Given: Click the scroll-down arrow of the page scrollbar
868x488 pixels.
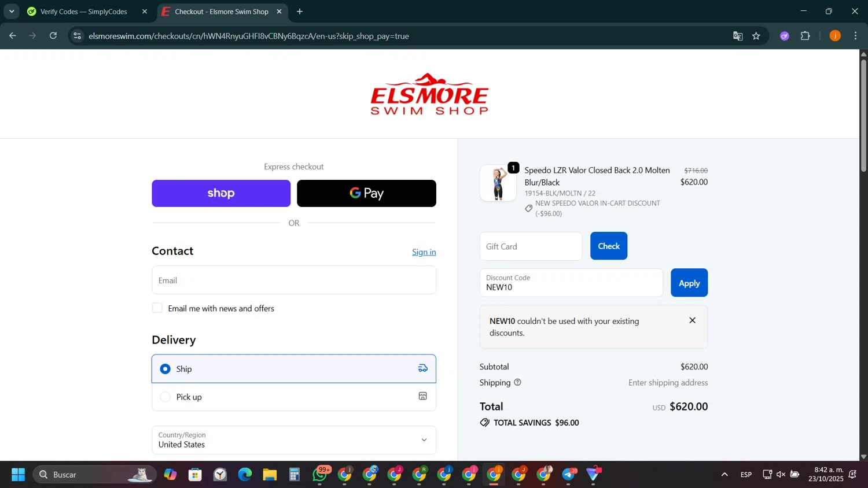Looking at the screenshot, I should click(x=863, y=457).
